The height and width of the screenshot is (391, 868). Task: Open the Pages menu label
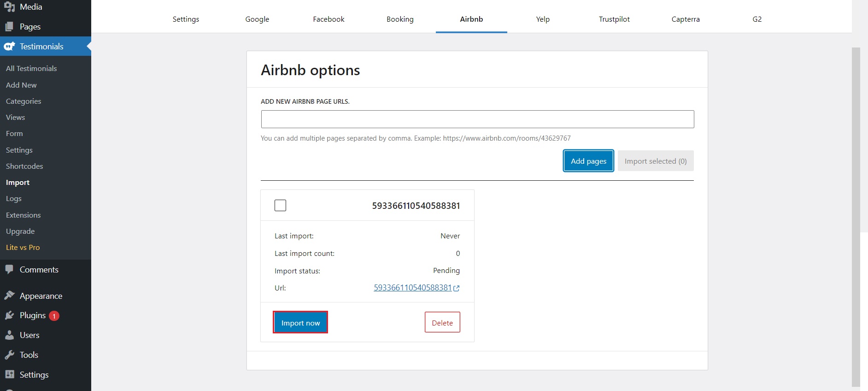tap(30, 27)
